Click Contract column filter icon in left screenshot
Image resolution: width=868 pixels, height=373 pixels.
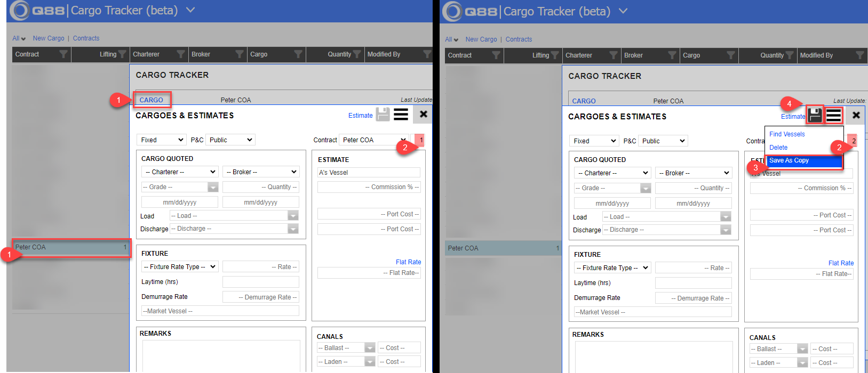point(63,54)
